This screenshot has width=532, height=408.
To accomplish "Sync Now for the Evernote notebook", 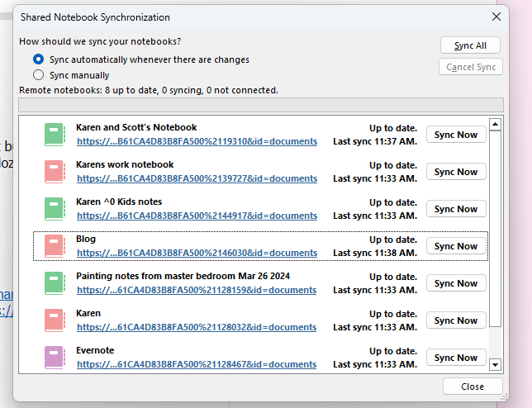I will pos(456,358).
